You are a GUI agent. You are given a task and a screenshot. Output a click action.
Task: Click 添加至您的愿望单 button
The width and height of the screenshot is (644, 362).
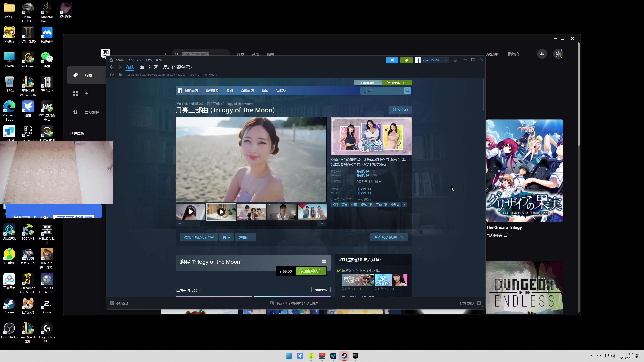tap(198, 237)
